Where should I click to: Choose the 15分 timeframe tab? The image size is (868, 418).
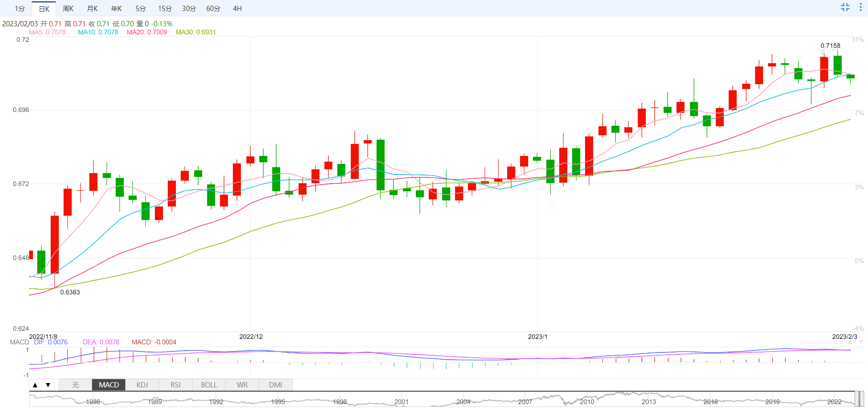tap(165, 9)
